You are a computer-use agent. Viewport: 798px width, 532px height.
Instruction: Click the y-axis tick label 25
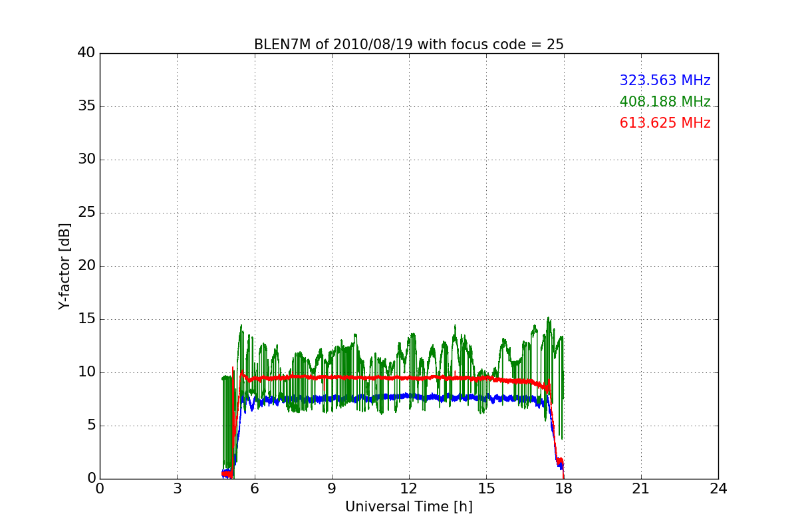tap(86, 213)
